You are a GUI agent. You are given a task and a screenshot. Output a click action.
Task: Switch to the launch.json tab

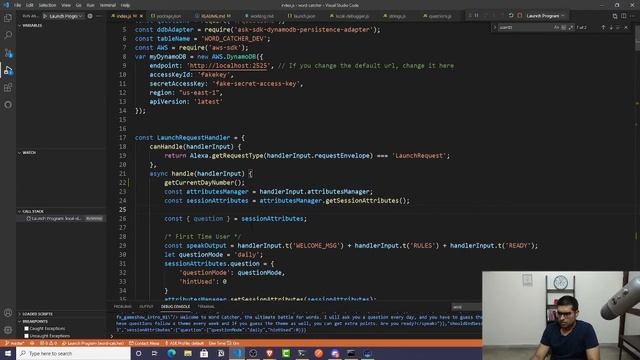(304, 16)
